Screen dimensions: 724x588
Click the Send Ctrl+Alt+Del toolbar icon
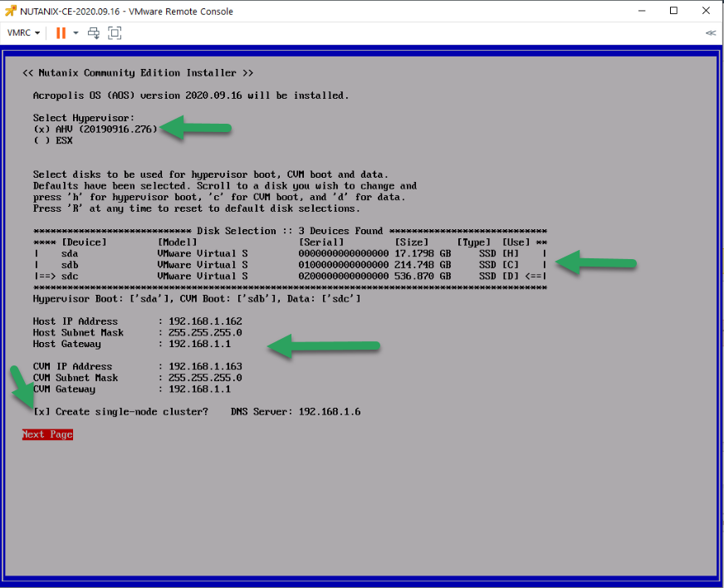[94, 32]
